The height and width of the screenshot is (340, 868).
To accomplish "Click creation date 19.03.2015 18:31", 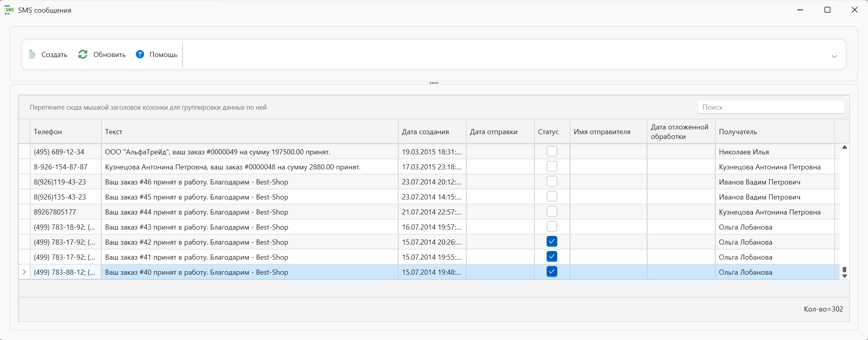I will coord(432,152).
